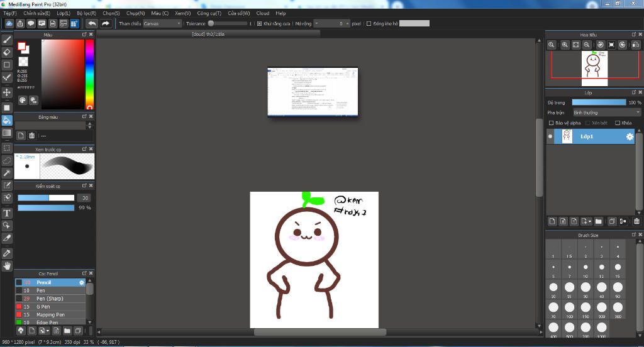The height and width of the screenshot is (347, 644).
Task: Select the Pen brush in the brush list
Action: coord(50,290)
